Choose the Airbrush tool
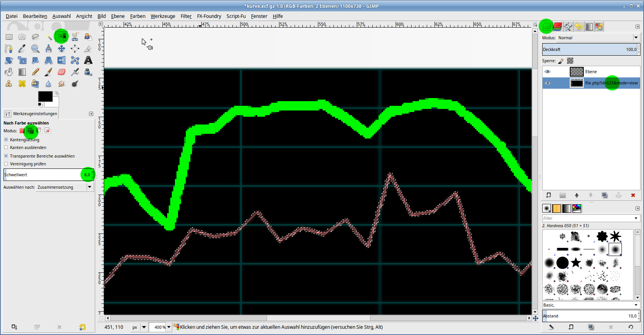This screenshot has height=335, width=644. tap(75, 72)
